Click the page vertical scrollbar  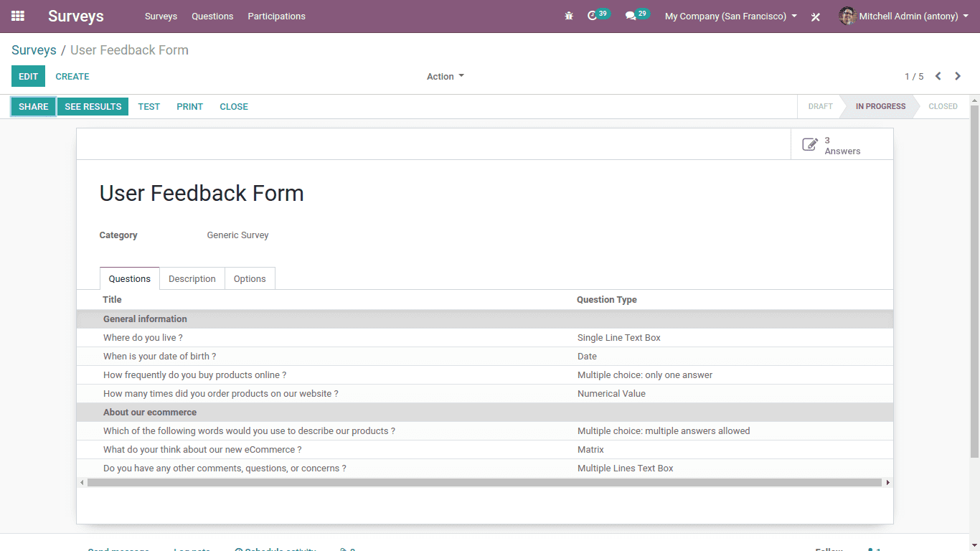(974, 280)
